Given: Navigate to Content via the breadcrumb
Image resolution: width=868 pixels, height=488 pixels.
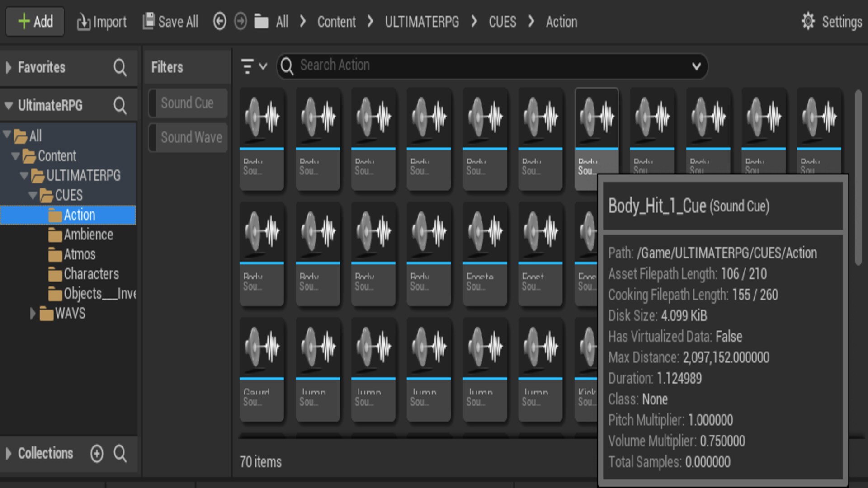Looking at the screenshot, I should point(336,22).
